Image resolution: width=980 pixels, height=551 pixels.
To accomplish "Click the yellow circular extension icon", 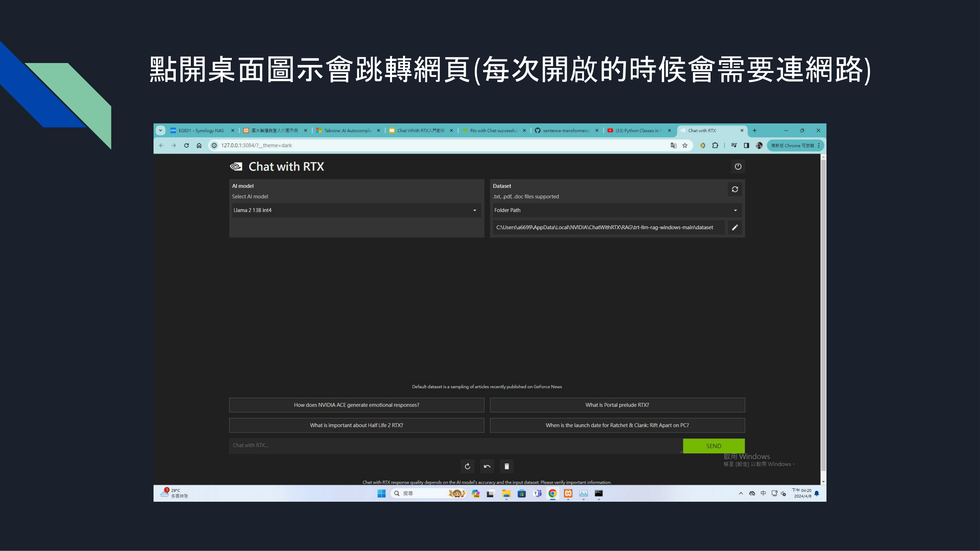I will [703, 145].
